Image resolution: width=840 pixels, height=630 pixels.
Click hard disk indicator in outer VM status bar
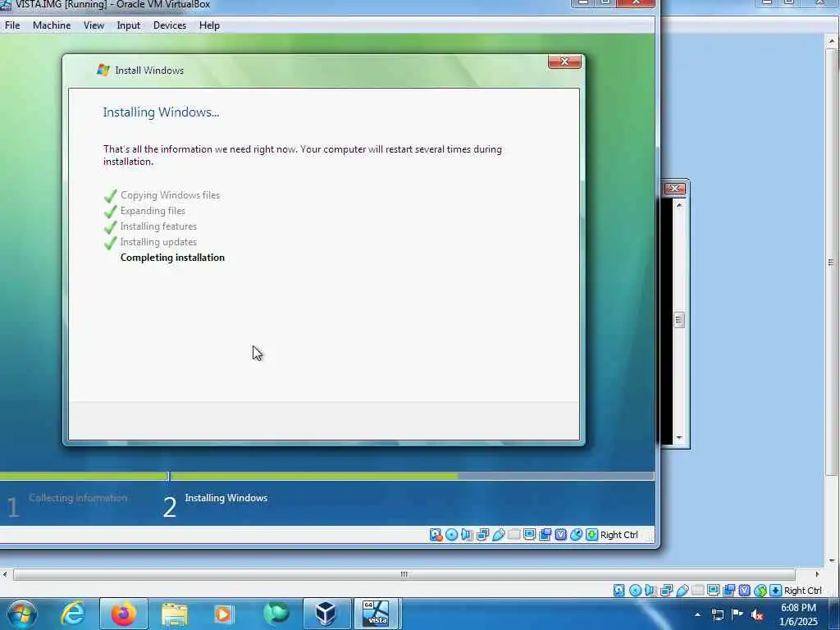click(619, 591)
